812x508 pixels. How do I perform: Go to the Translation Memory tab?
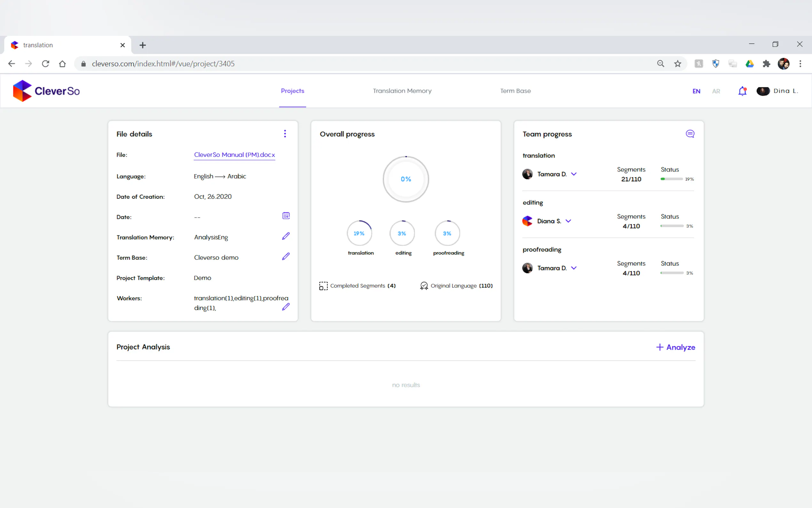(402, 91)
